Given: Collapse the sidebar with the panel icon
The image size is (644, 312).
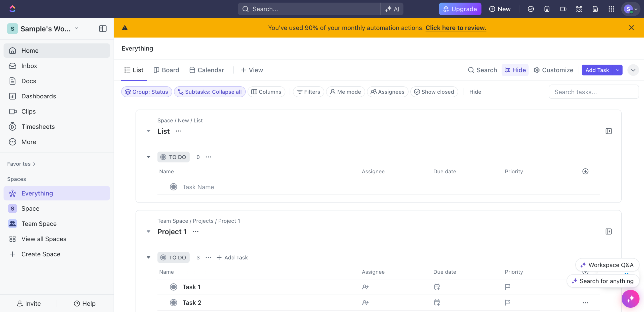Looking at the screenshot, I should (103, 29).
